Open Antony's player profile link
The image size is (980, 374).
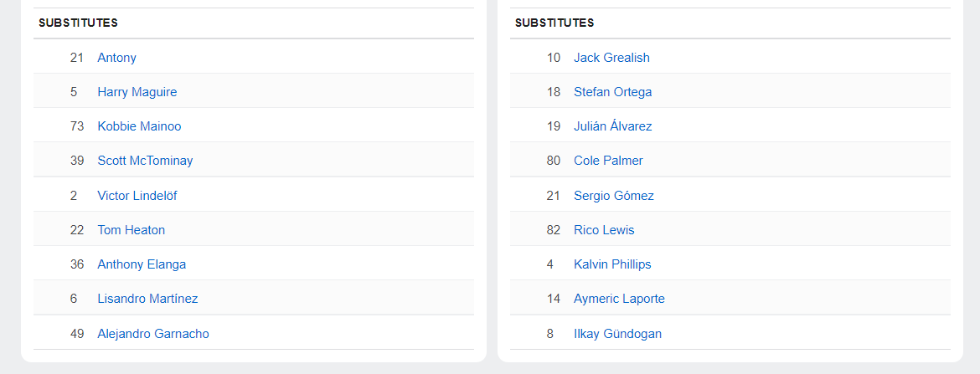[116, 58]
